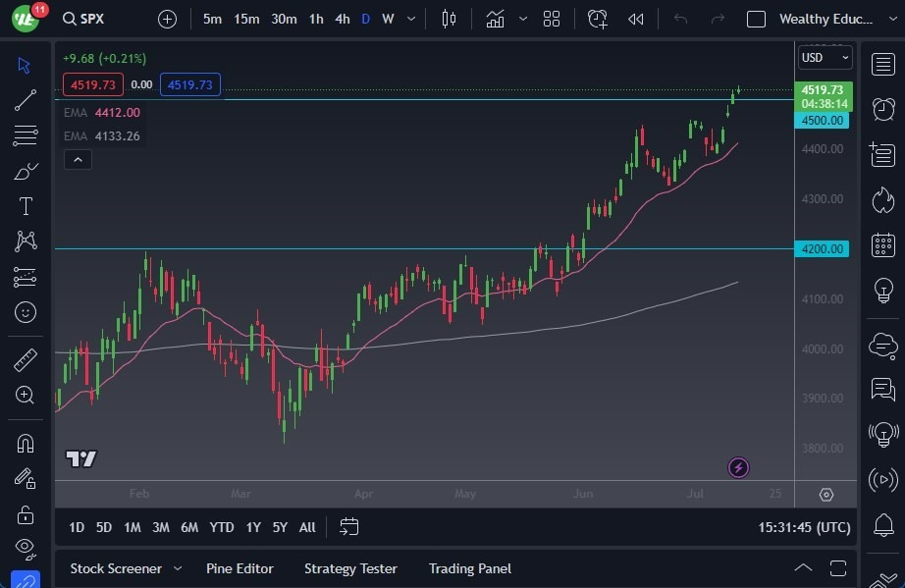
Task: Hide all drawings with eye icon
Action: tap(26, 548)
